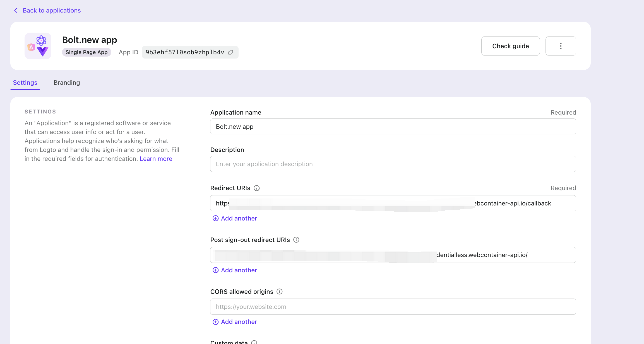This screenshot has width=644, height=344.
Task: Switch to the Branding tab
Action: (x=67, y=83)
